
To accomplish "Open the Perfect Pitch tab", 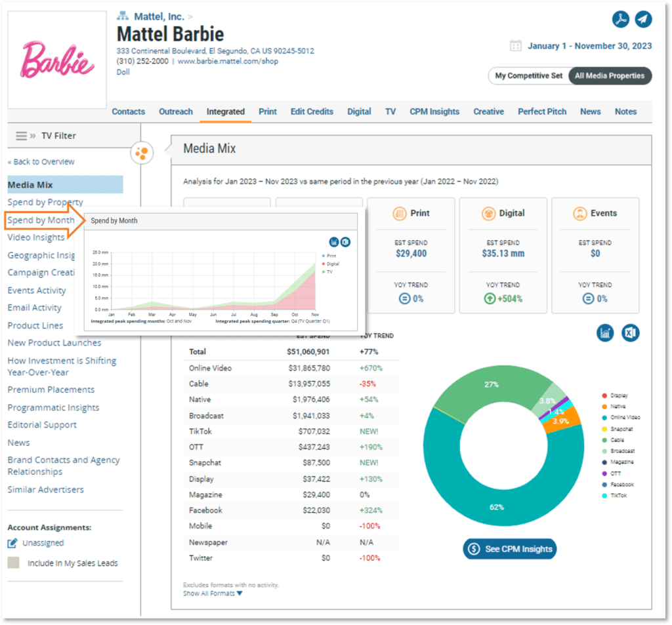I will tap(541, 111).
